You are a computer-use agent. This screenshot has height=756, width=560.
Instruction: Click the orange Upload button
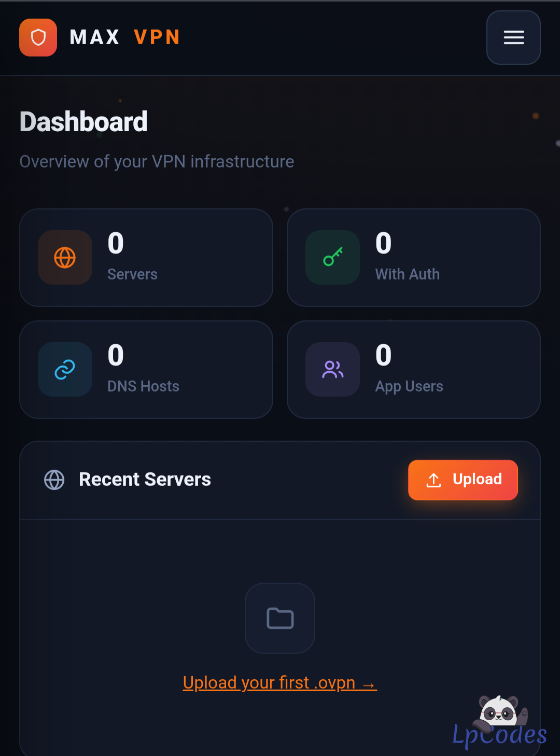pyautogui.click(x=463, y=480)
